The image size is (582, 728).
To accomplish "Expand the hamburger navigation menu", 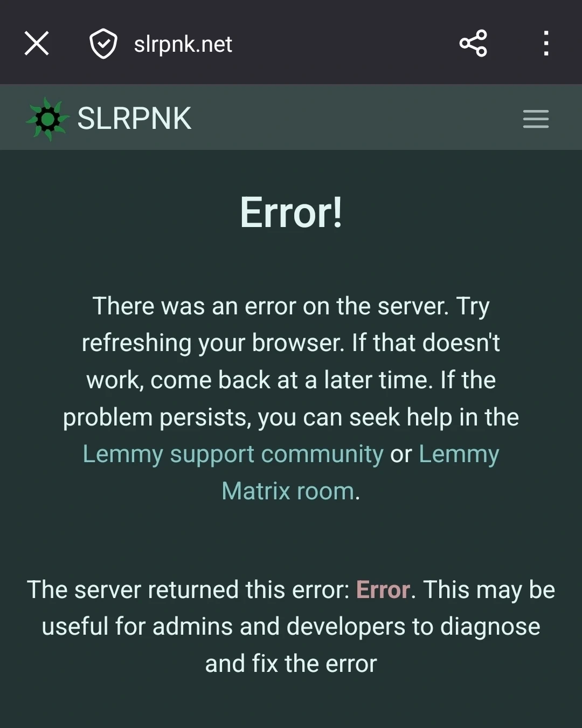I will click(536, 119).
